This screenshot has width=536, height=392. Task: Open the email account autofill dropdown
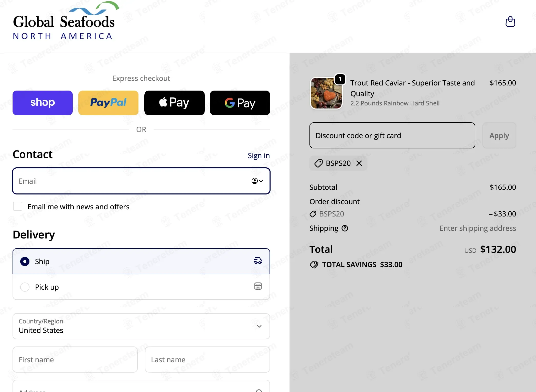point(257,181)
